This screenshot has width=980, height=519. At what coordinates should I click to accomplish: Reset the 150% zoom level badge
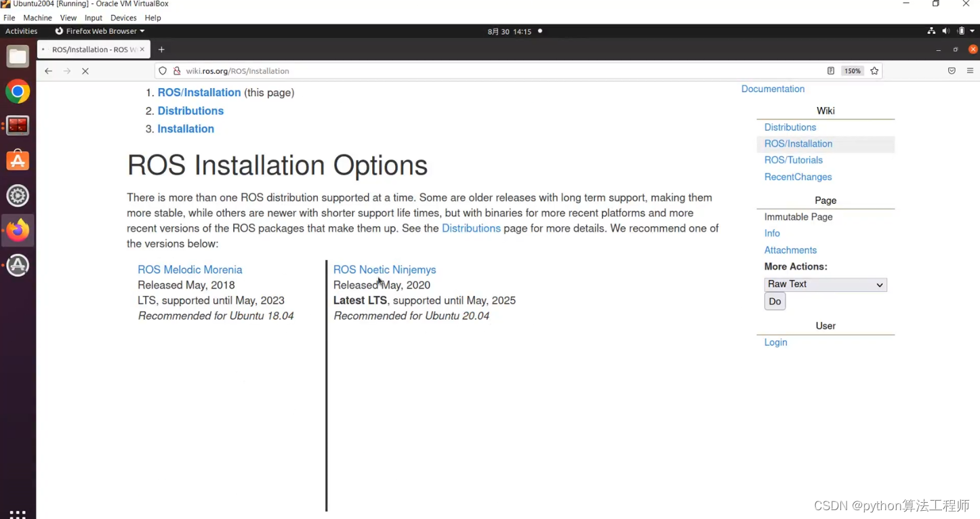click(852, 71)
